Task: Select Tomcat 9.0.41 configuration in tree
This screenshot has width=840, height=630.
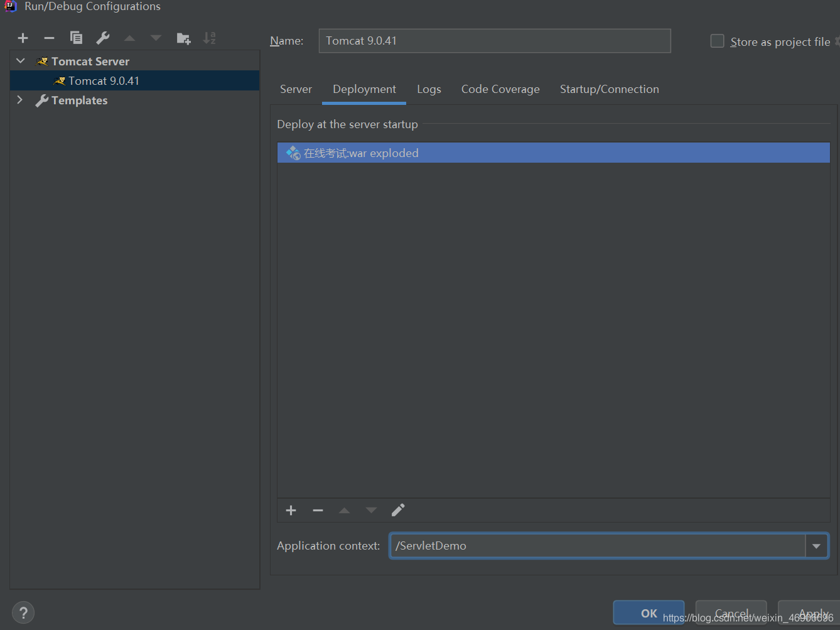Action: click(134, 80)
